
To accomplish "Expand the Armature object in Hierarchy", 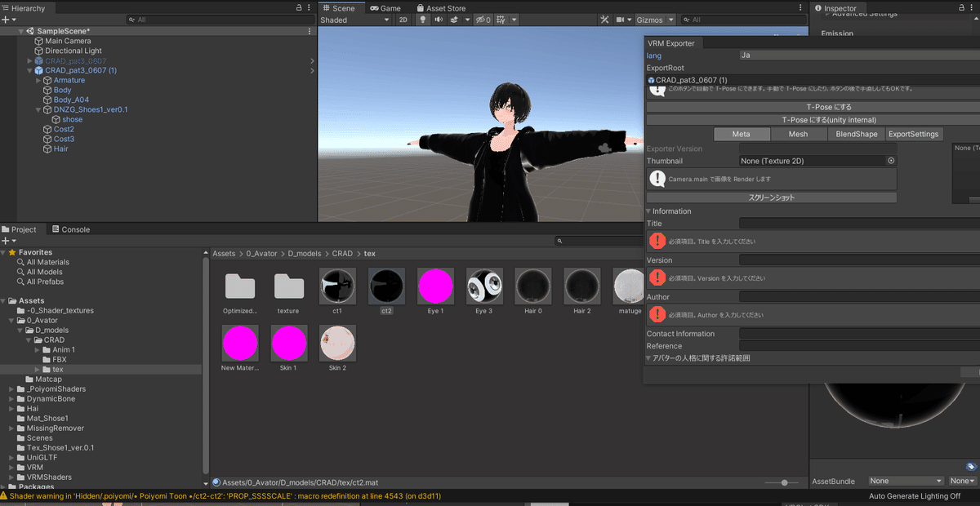I will pyautogui.click(x=38, y=80).
